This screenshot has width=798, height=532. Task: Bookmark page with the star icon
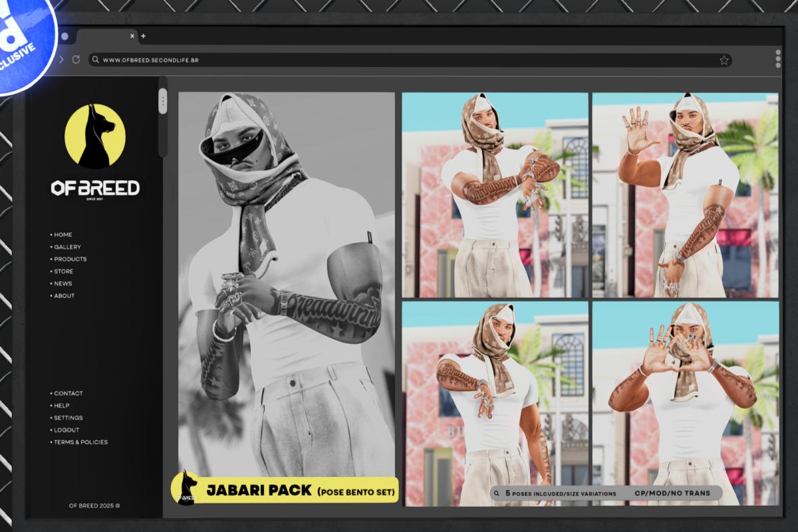[724, 60]
